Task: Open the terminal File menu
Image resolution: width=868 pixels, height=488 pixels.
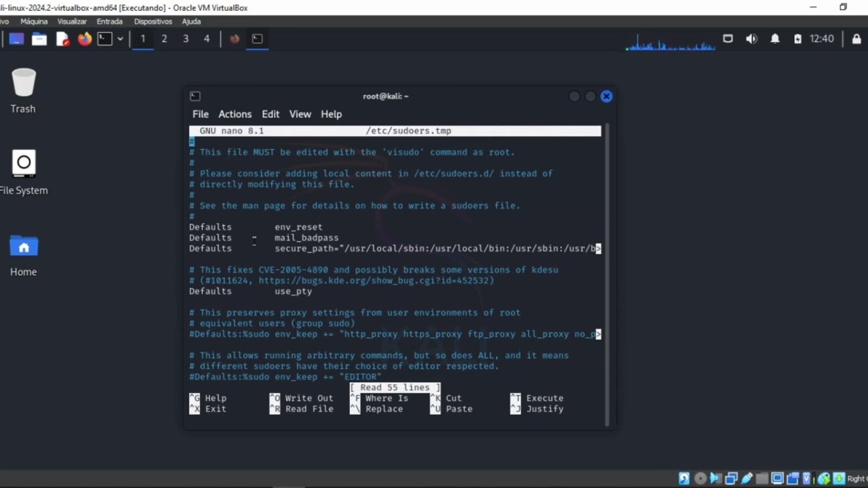Action: (x=200, y=114)
